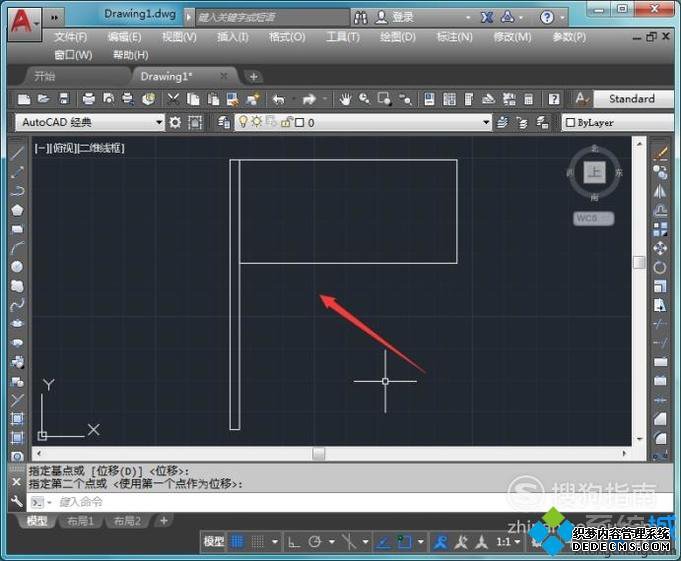Click the horizontal scrollbar thumb

coord(318,453)
